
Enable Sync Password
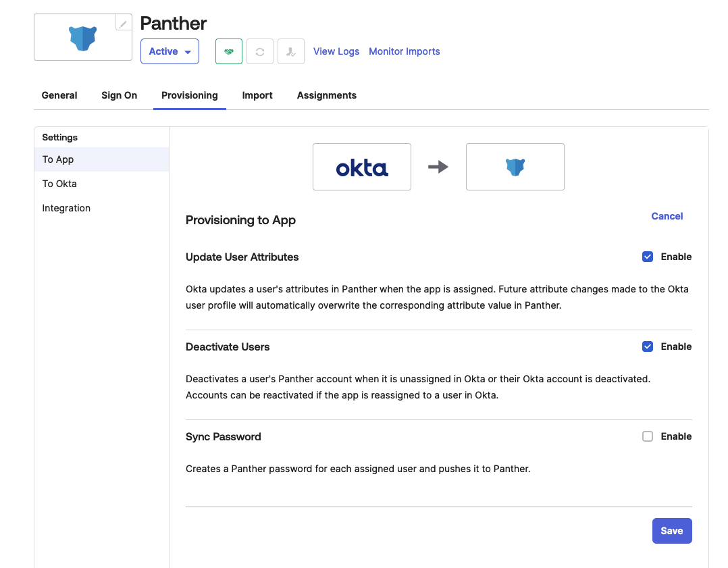[x=648, y=436]
